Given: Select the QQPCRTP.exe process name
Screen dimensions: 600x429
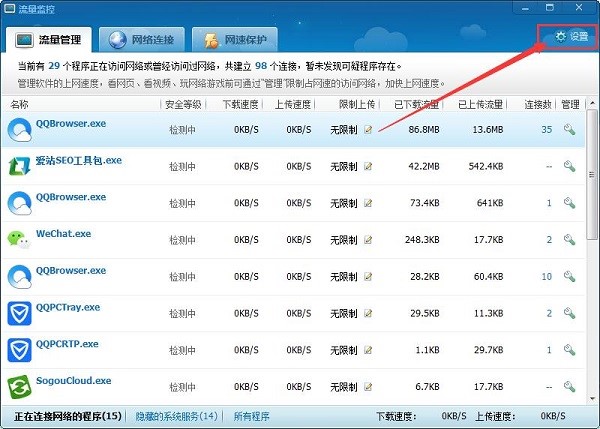Looking at the screenshot, I should pos(67,344).
